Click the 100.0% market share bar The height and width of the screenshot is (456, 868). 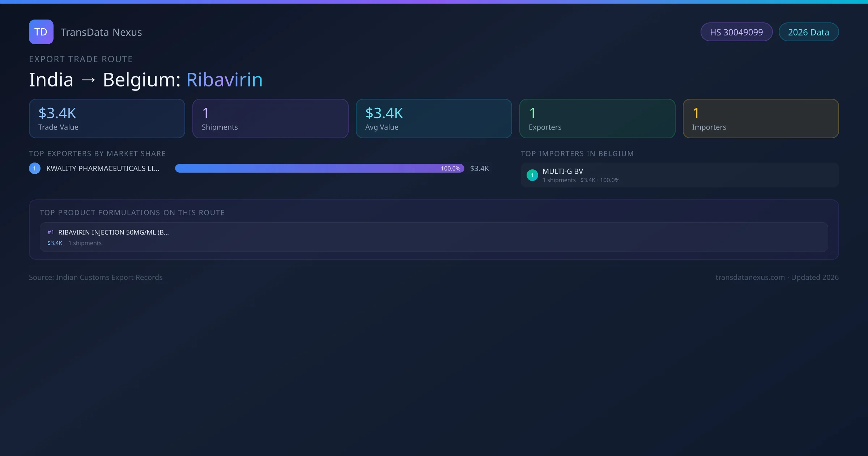click(x=319, y=168)
